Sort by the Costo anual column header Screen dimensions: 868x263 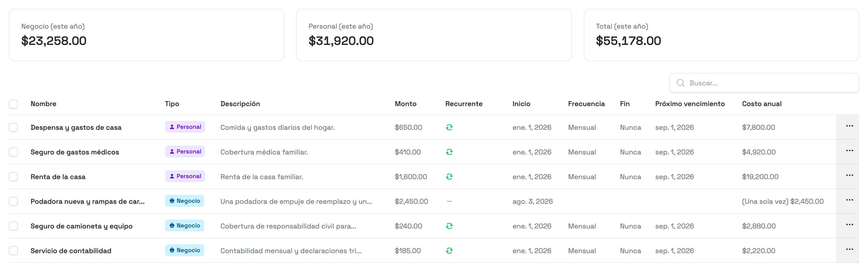761,104
